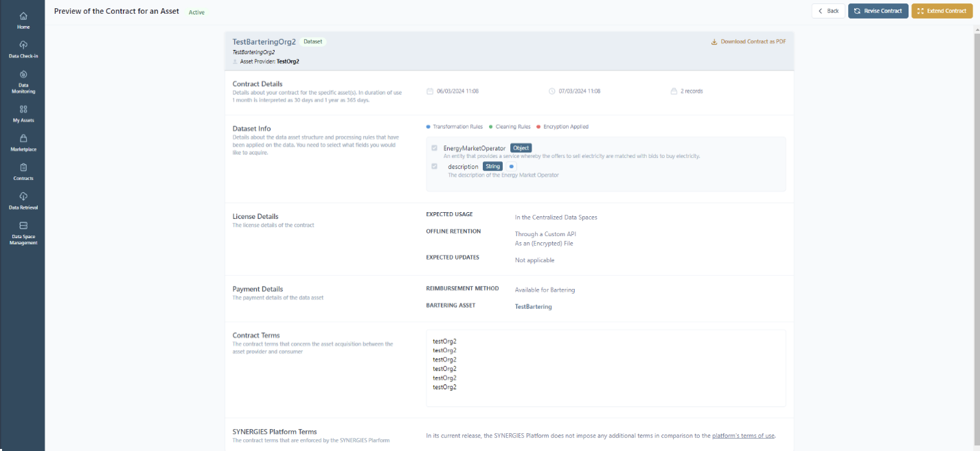Select the TestBartering bartering asset
Viewport: 980px width, 451px height.
[x=533, y=307]
